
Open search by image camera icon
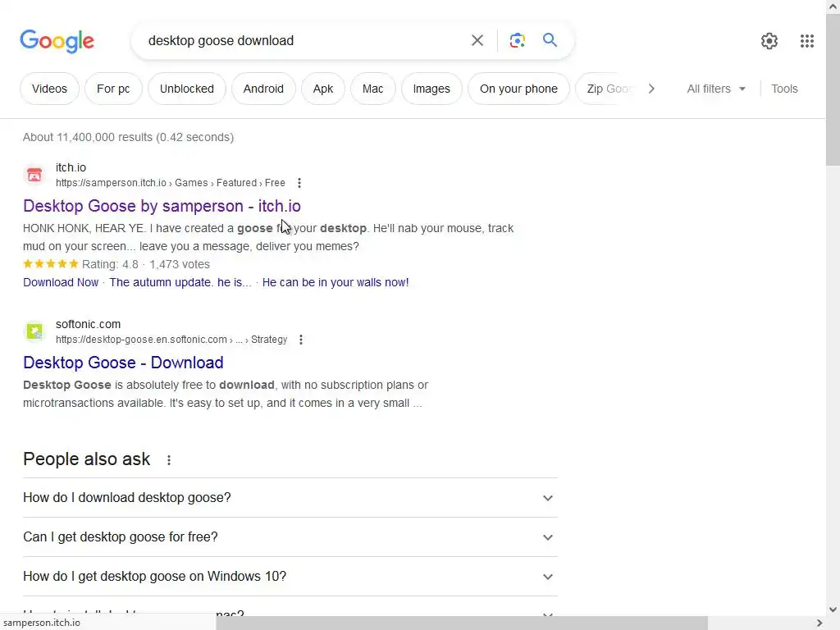[x=517, y=40]
